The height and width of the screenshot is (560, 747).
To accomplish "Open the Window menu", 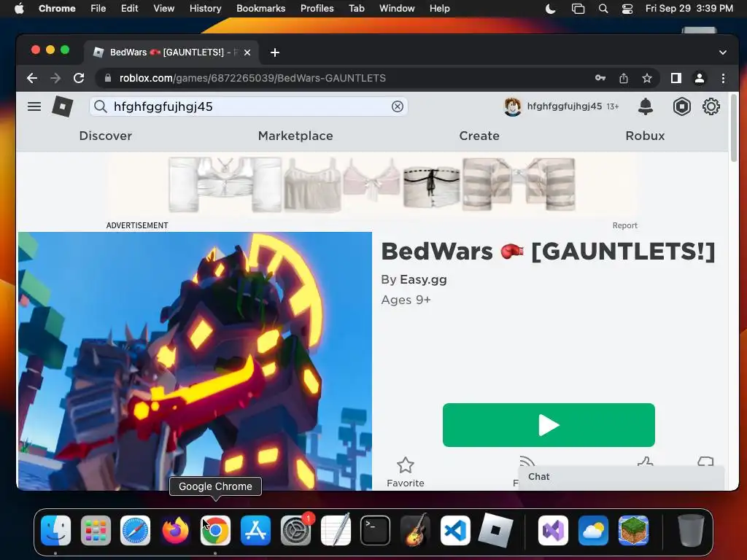I will [x=397, y=8].
